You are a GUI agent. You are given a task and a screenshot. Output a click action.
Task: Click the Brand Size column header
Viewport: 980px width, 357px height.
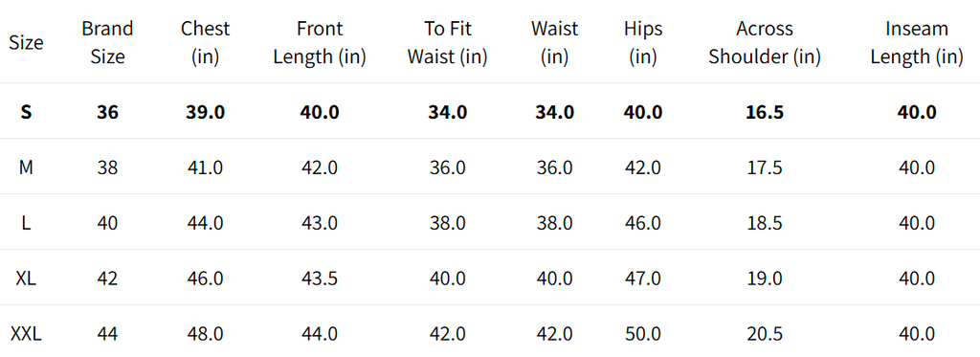coord(107,42)
